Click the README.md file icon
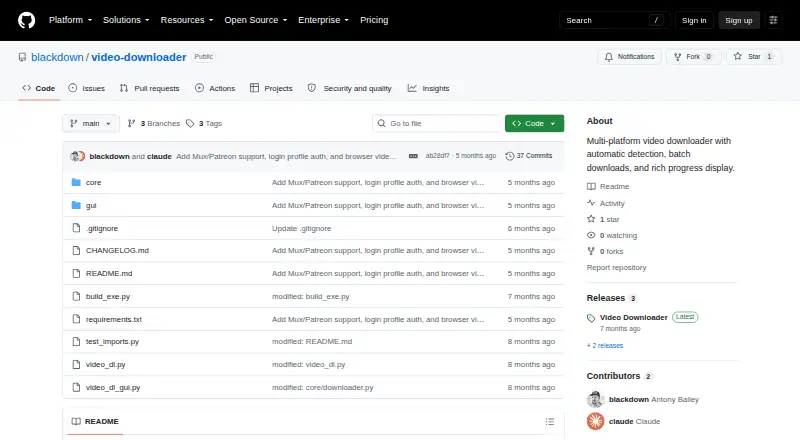Viewport: 800px width, 440px height. (76, 274)
